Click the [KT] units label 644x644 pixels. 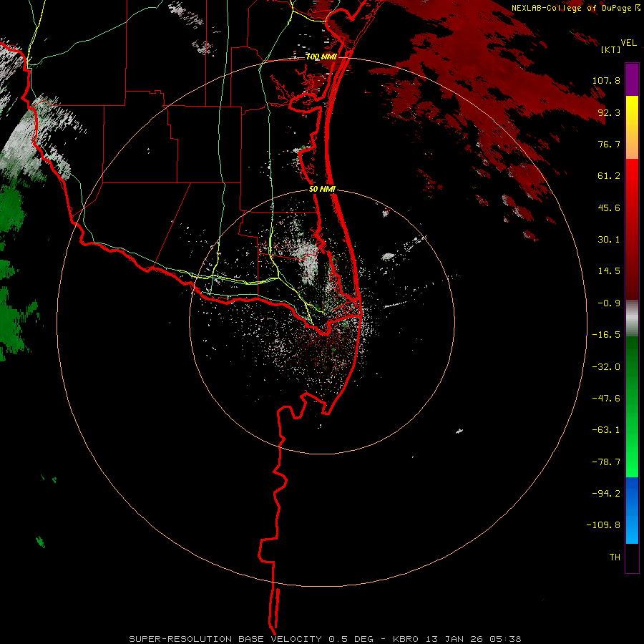click(611, 49)
